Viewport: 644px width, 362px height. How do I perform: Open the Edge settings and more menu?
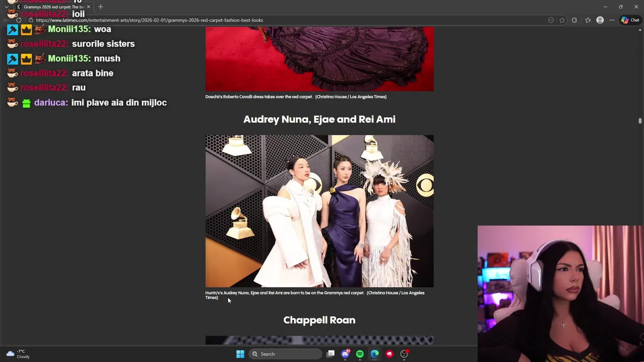[612, 20]
